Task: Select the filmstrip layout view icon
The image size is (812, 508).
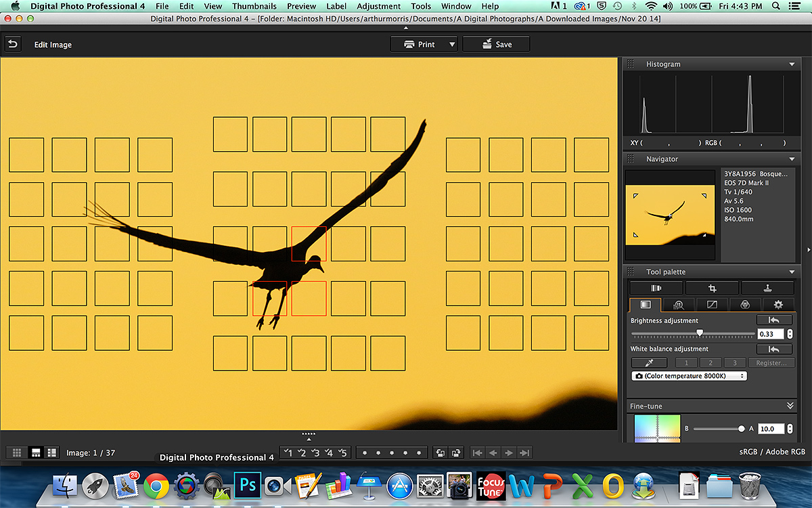Action: (x=37, y=452)
